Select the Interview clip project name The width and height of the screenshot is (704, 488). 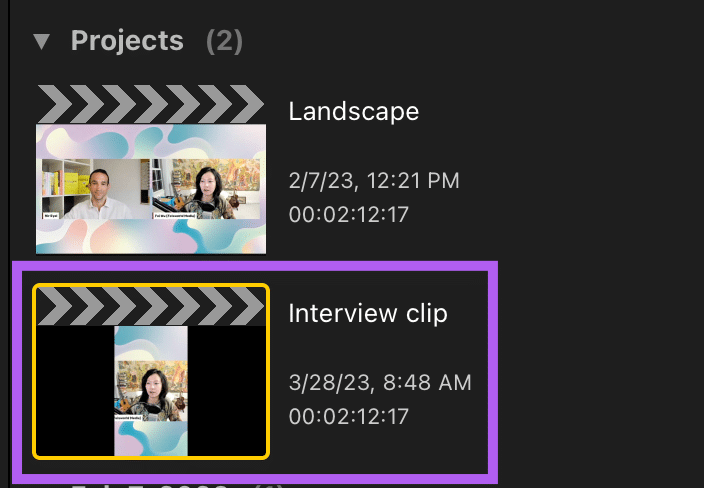pos(368,313)
